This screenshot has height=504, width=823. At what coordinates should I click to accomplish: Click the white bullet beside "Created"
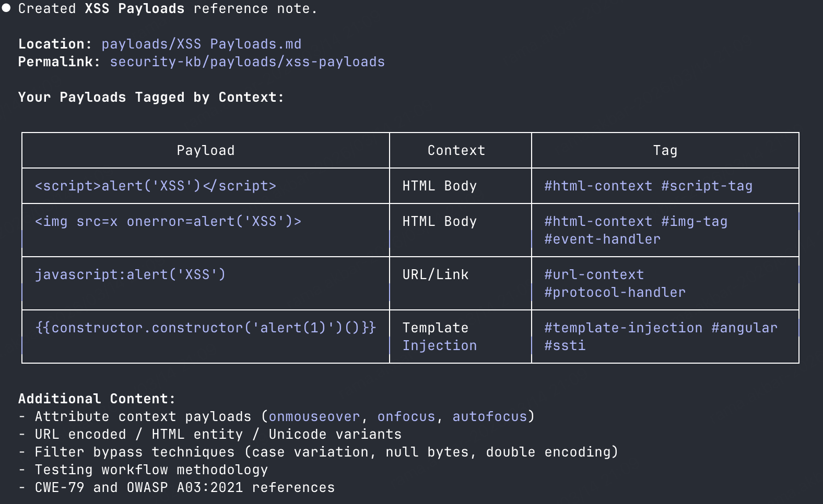click(6, 8)
